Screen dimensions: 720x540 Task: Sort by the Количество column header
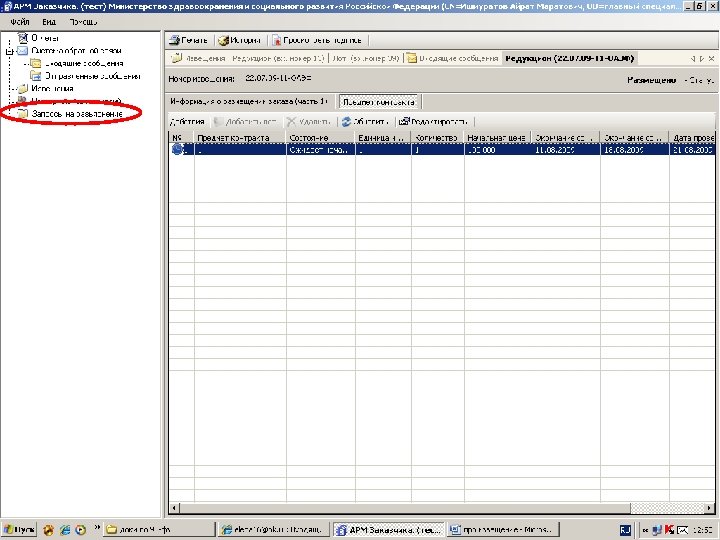pos(438,137)
